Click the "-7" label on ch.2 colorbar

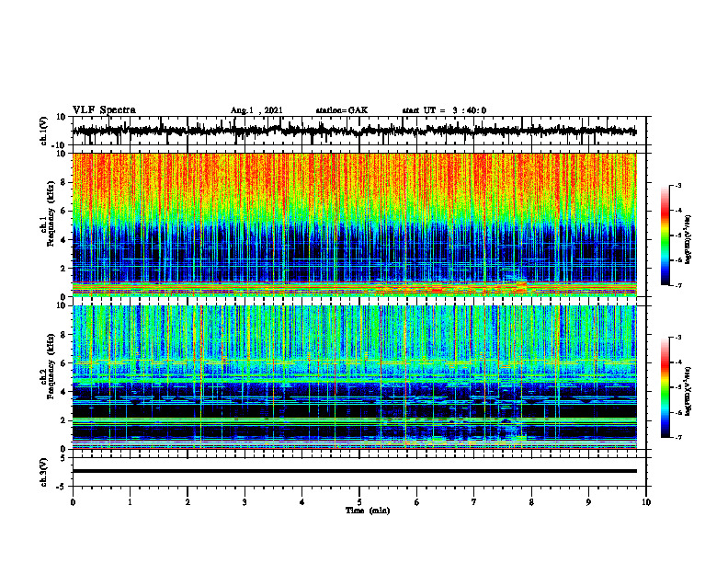(x=678, y=438)
